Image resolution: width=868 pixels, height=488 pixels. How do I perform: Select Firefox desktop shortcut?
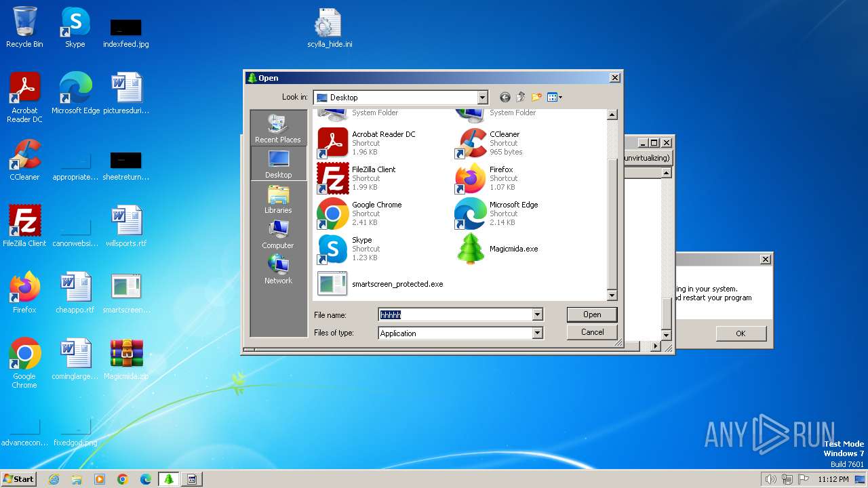24,293
